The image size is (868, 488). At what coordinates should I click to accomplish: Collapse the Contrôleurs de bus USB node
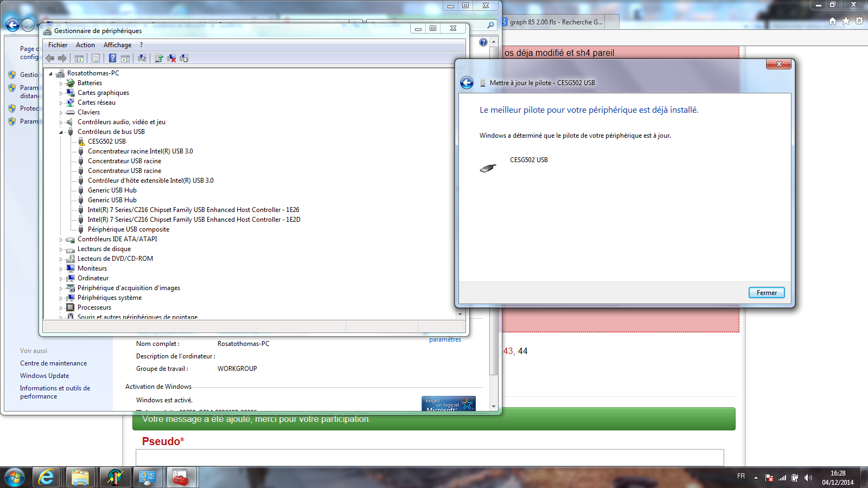(61, 132)
